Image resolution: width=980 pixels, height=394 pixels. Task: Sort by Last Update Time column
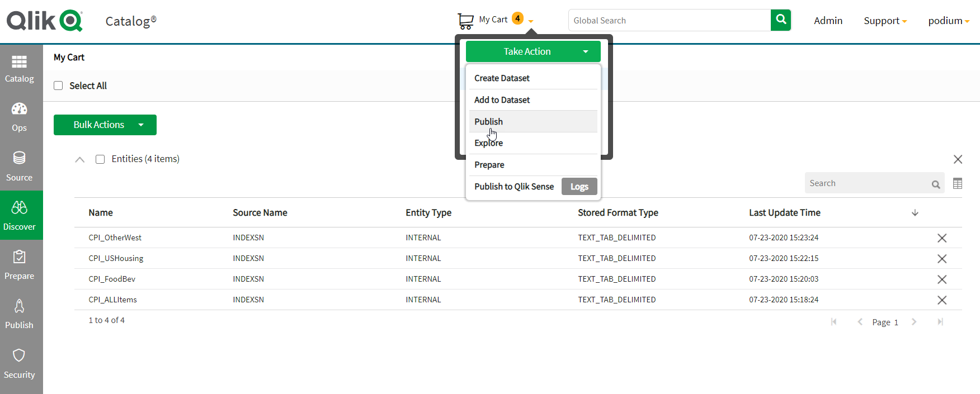(784, 212)
